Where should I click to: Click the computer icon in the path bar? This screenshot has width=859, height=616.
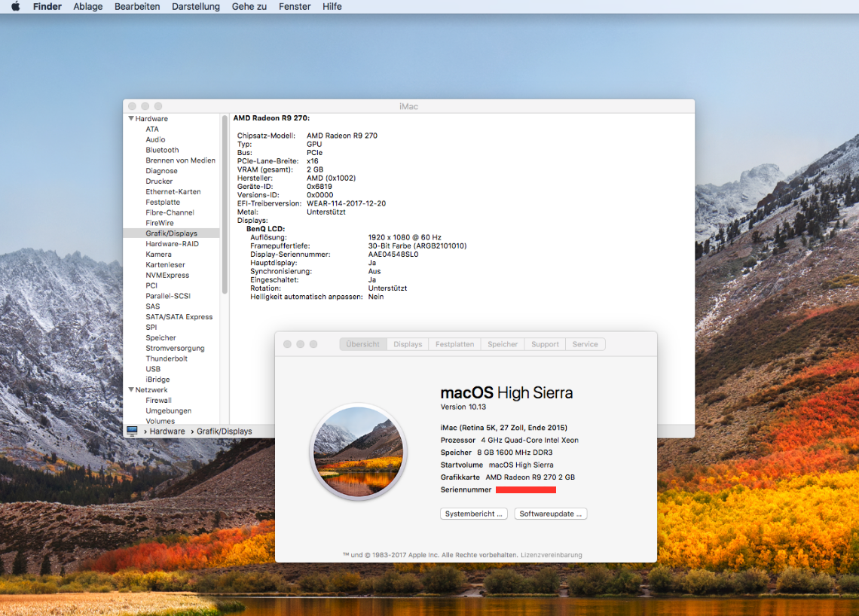click(133, 432)
